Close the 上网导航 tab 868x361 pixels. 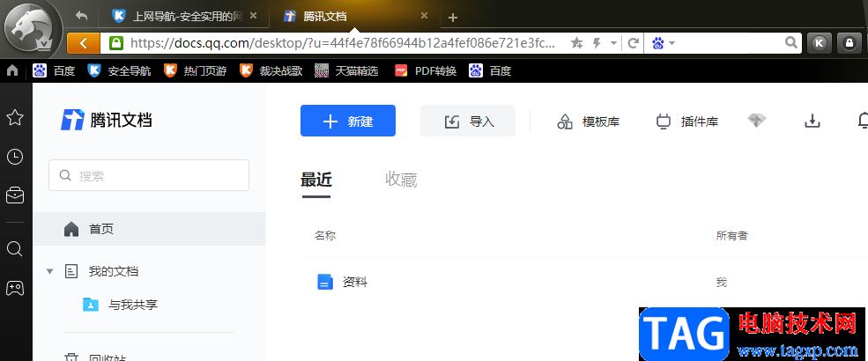pos(254,16)
